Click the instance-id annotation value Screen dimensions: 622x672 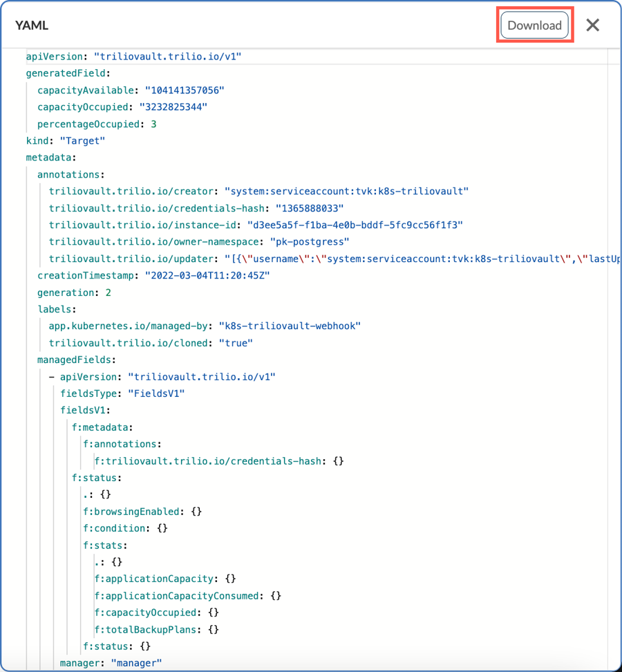pos(355,225)
